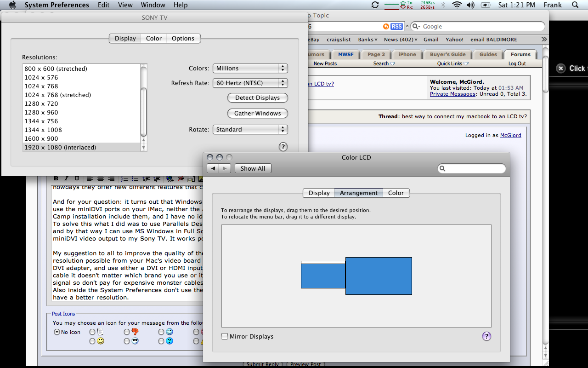Show more bookmarks with the double chevron

[544, 40]
